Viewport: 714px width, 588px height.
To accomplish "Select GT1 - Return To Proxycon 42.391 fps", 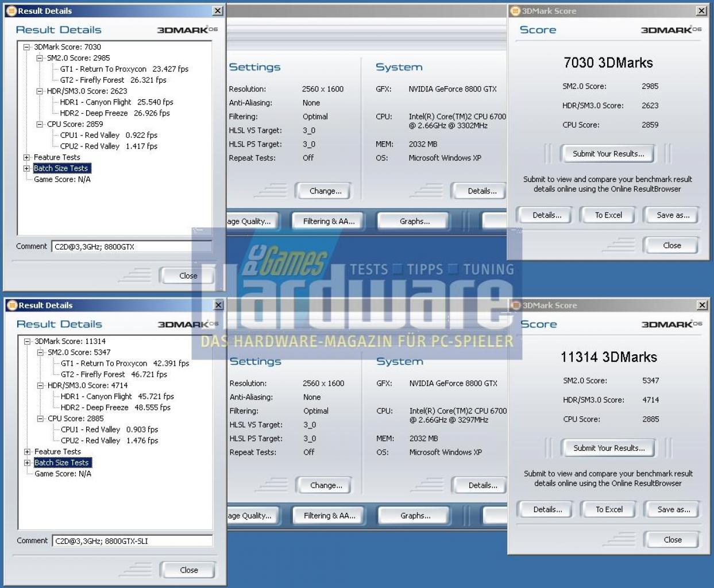I will (125, 363).
